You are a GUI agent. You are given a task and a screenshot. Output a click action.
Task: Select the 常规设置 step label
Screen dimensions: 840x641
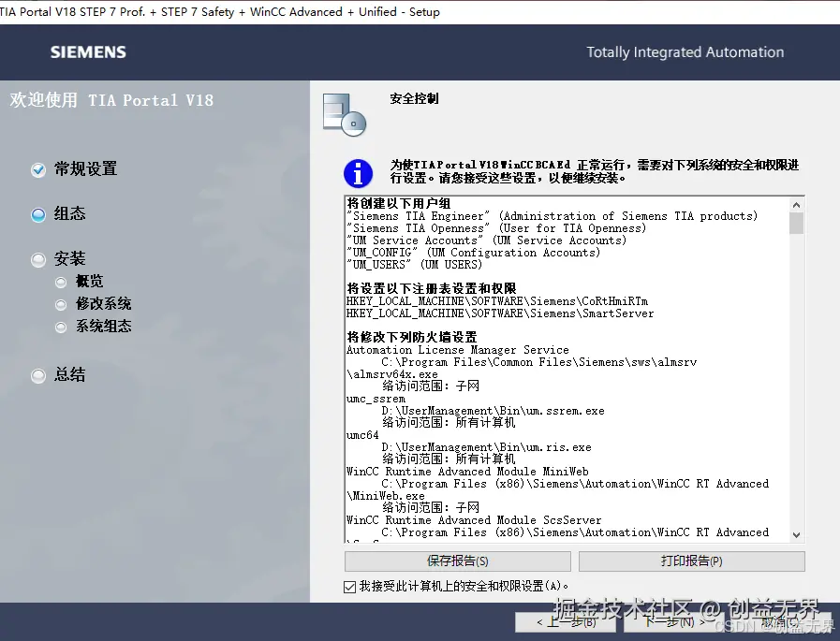(86, 169)
